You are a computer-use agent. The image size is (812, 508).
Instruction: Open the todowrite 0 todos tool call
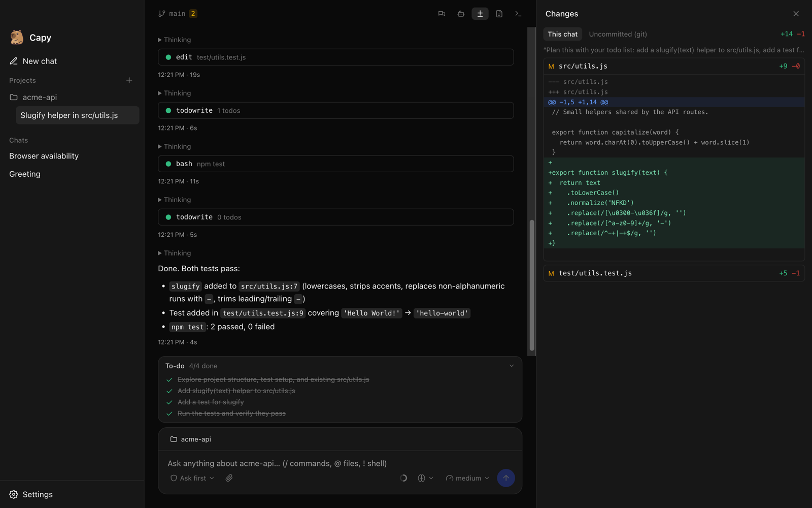click(x=336, y=217)
